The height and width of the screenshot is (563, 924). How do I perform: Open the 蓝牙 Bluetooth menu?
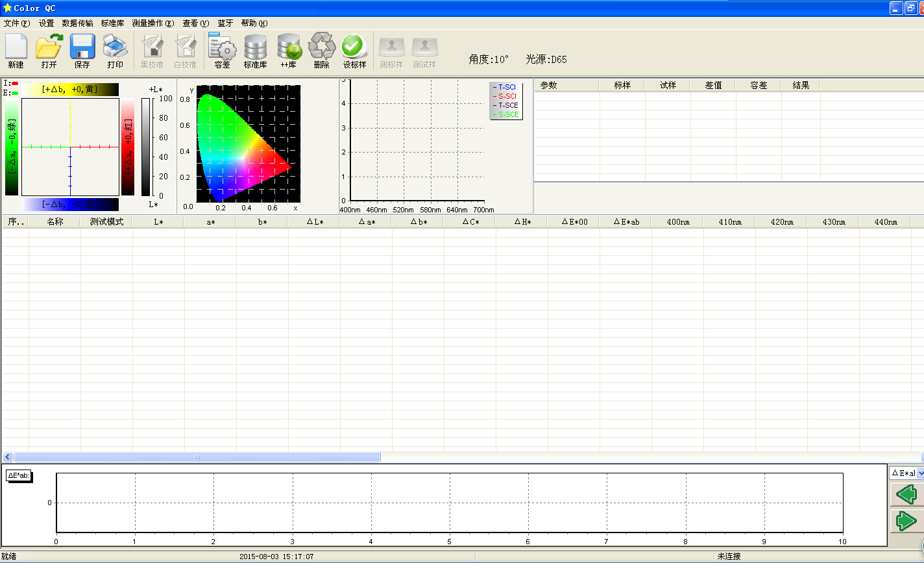[x=226, y=23]
